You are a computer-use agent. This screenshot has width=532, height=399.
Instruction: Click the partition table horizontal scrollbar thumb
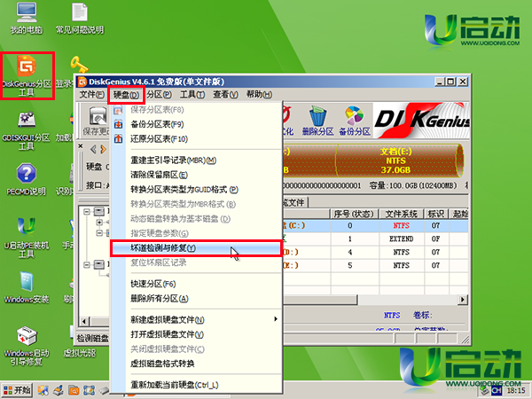click(x=320, y=300)
